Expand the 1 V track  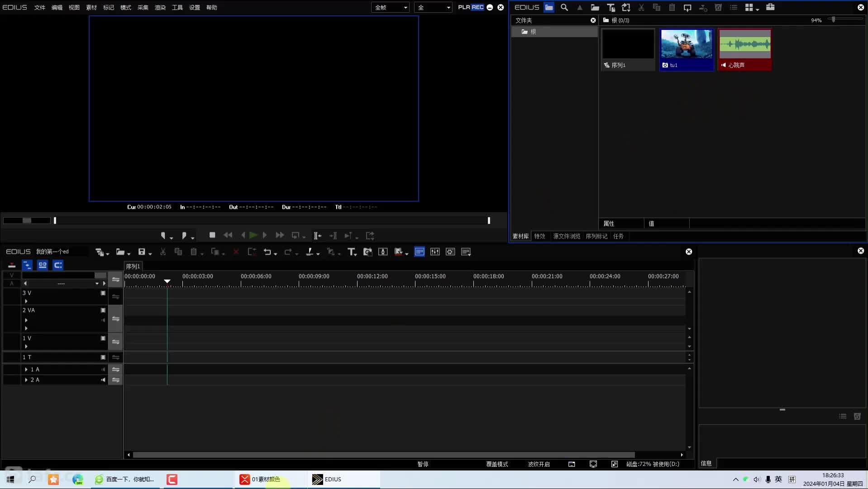26,346
